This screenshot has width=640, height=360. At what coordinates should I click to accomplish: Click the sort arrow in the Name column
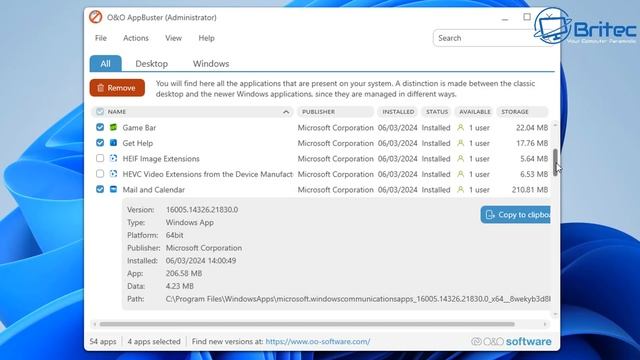click(286, 112)
